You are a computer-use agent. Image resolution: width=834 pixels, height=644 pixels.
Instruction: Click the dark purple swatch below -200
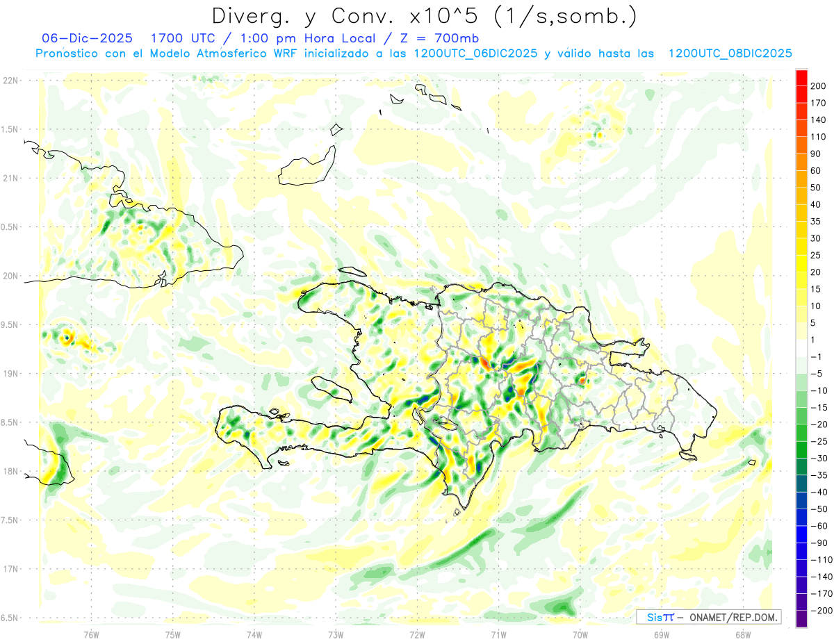pyautogui.click(x=801, y=619)
